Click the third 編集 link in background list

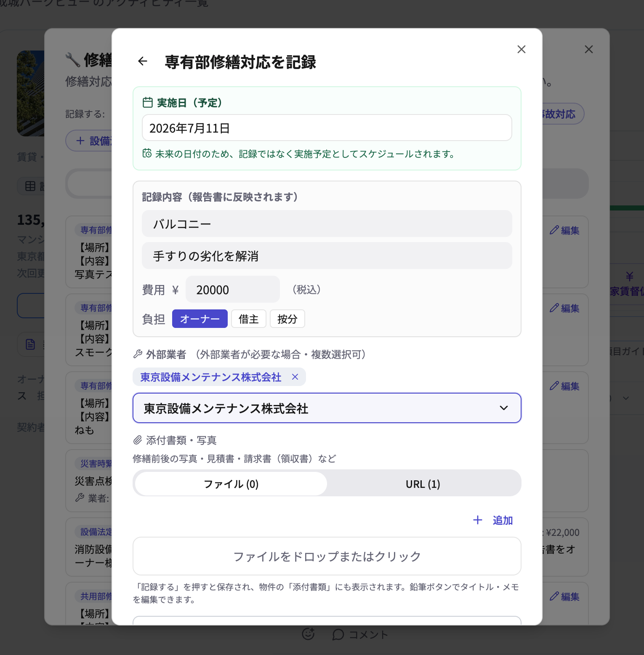point(564,386)
